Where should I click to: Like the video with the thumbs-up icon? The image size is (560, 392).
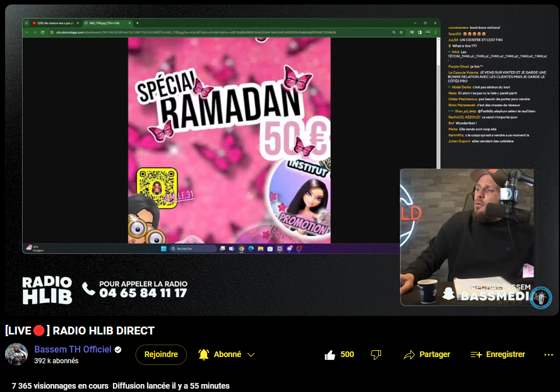pyautogui.click(x=330, y=355)
